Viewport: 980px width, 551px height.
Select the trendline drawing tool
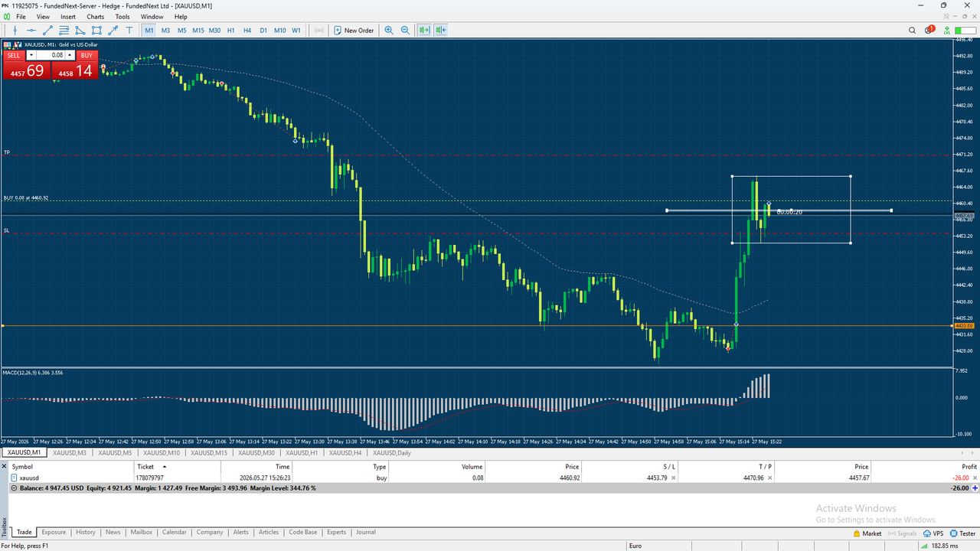(x=47, y=31)
